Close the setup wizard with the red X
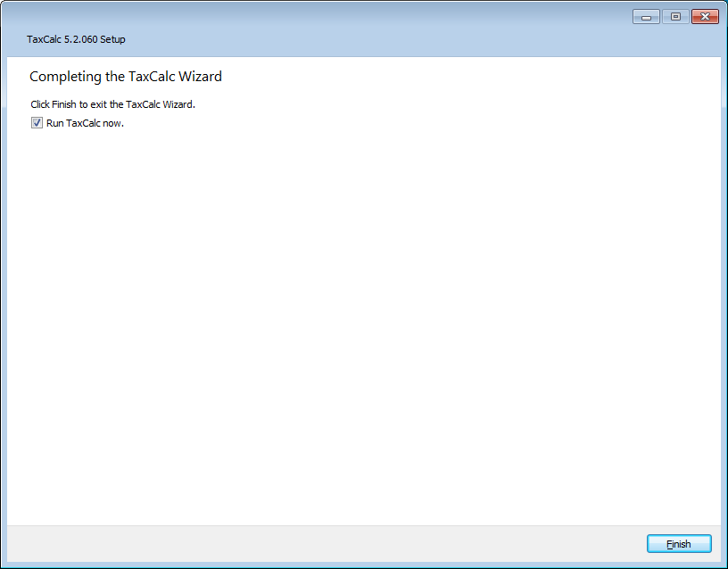The width and height of the screenshot is (728, 569). (x=704, y=17)
